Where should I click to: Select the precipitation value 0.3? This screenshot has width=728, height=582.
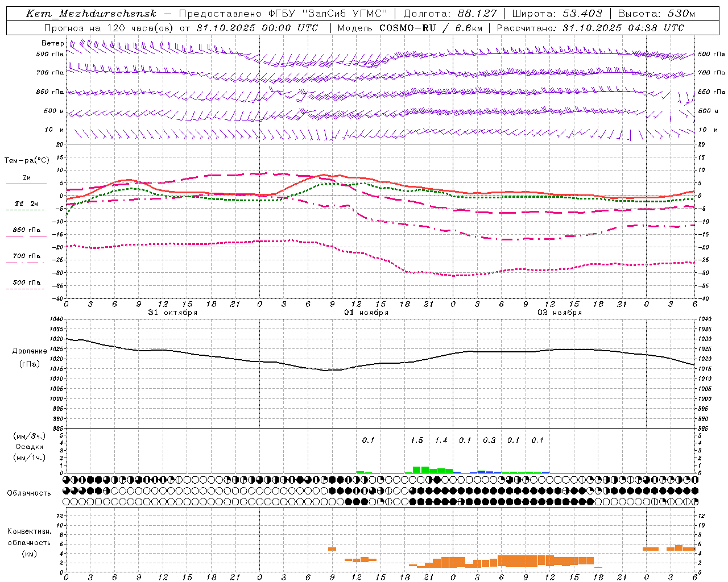(x=489, y=440)
